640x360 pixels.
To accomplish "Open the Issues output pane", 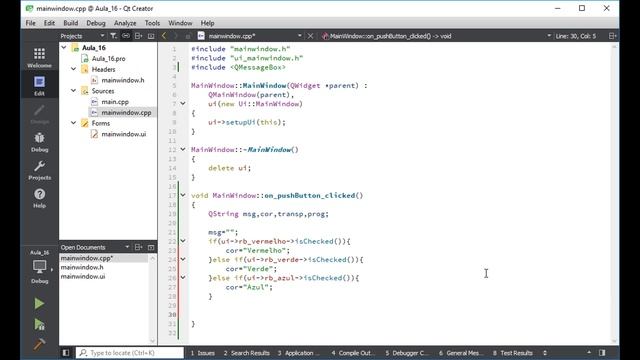I will click(x=203, y=353).
